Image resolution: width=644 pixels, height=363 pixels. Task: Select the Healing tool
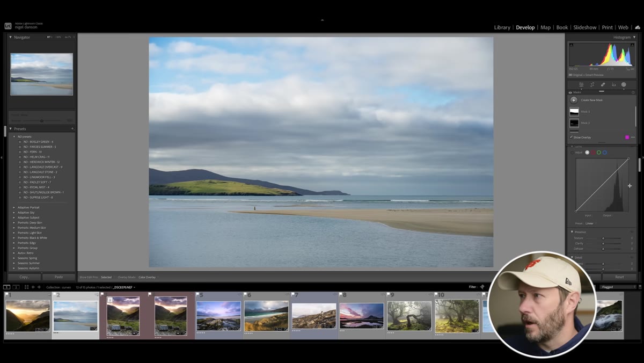coord(603,84)
